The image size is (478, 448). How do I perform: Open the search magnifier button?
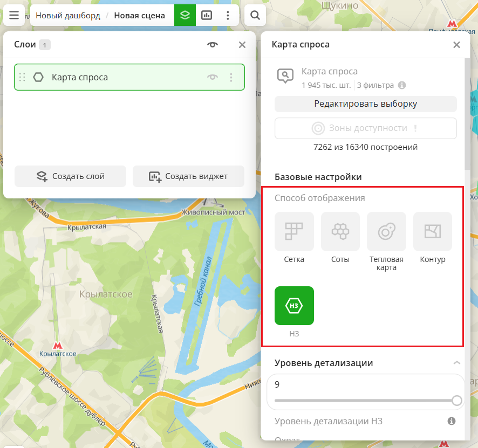click(x=255, y=15)
